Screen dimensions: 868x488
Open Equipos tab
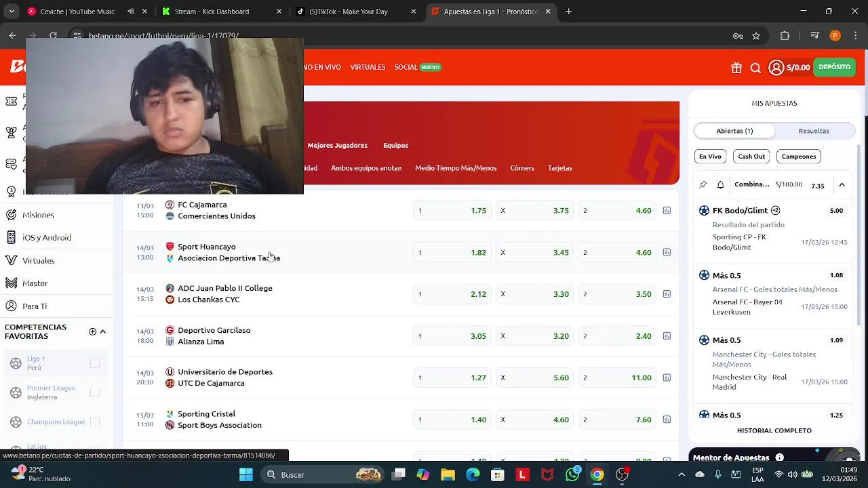(x=395, y=145)
